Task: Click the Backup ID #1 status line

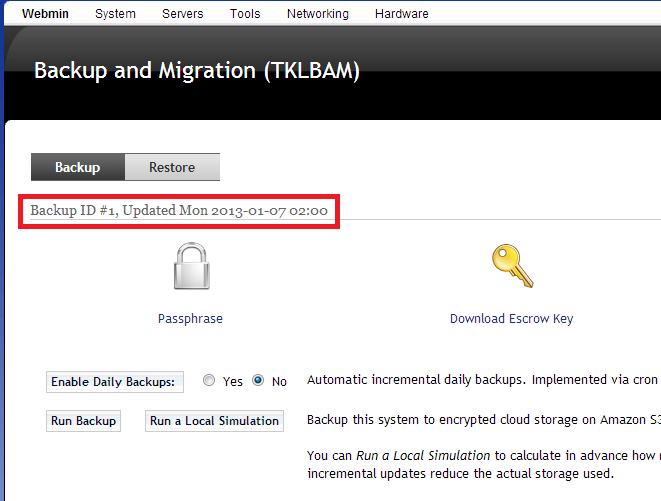Action: coord(179,211)
